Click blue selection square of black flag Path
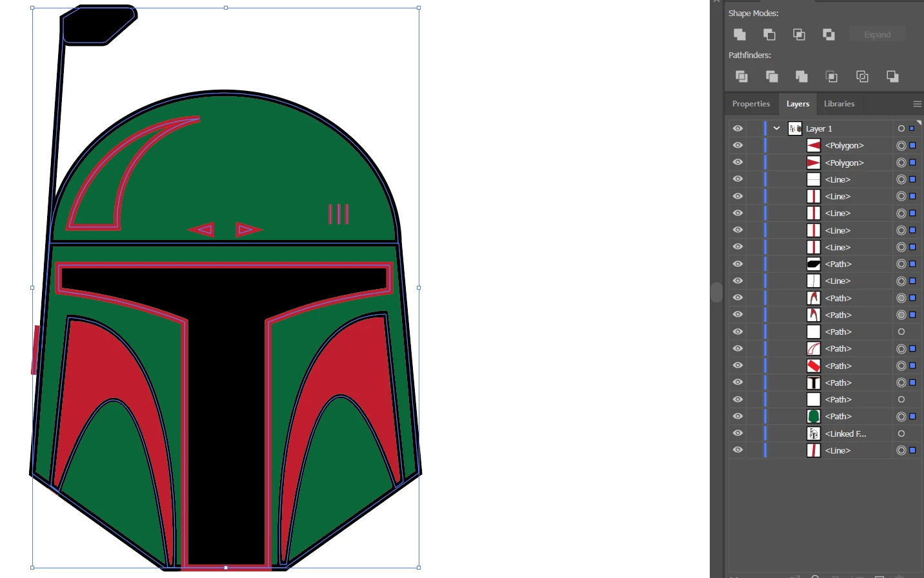 coord(912,264)
